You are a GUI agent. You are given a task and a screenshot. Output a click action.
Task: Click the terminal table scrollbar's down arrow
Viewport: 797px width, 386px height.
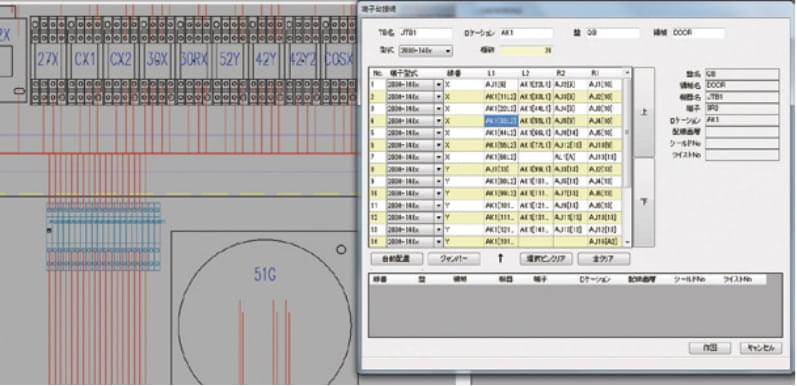pos(627,243)
